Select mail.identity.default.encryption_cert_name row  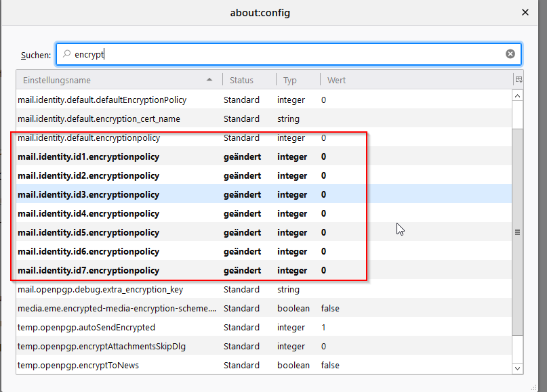(x=99, y=118)
